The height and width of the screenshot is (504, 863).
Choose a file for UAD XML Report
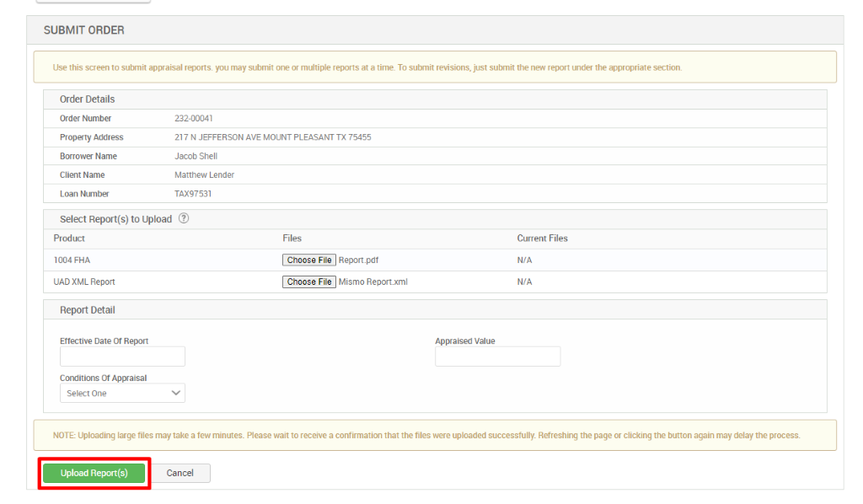(x=308, y=281)
